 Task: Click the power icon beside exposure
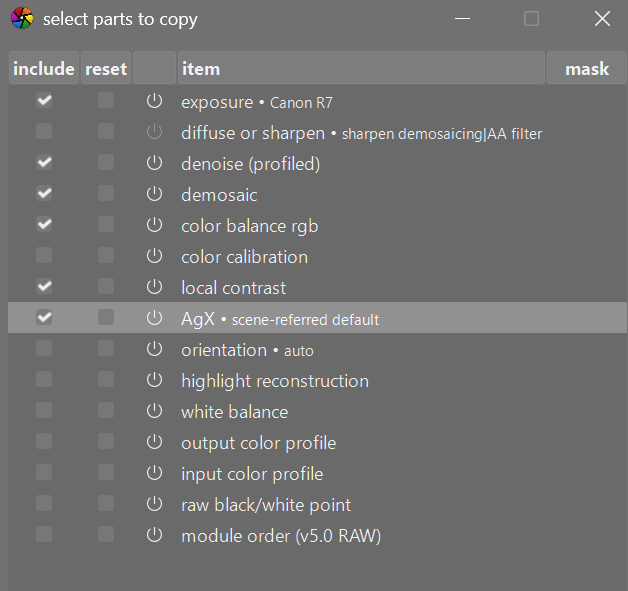(x=154, y=101)
